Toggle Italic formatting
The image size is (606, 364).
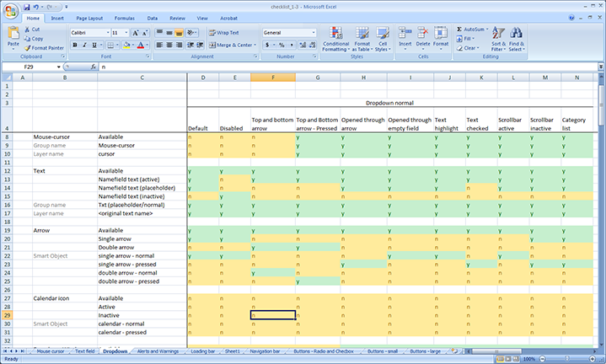coord(85,45)
